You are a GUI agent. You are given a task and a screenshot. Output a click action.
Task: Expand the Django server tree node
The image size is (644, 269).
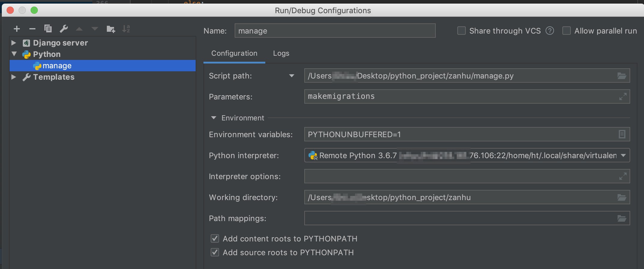[x=14, y=43]
